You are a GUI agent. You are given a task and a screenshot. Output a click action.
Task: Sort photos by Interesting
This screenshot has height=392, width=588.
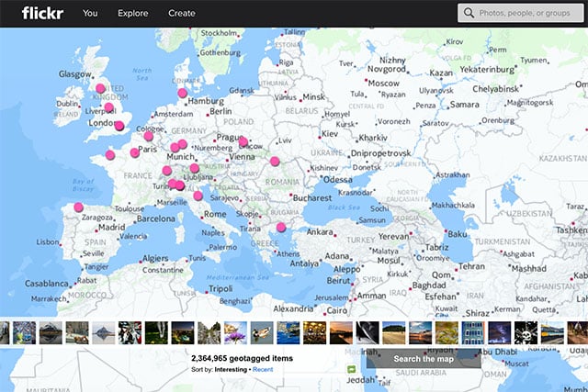point(230,368)
